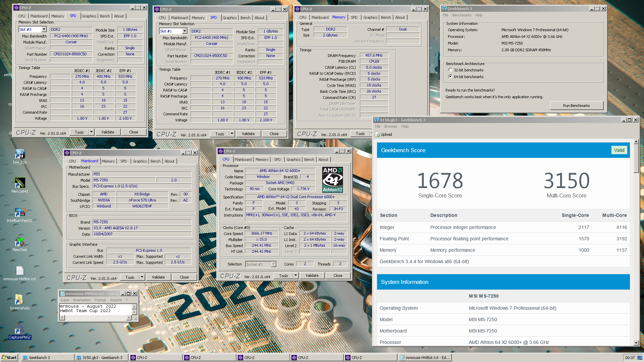Switch to 3150.gb3 - Geekbench 3 taskbar item
Screen dimensions: 644x362
pos(102,358)
